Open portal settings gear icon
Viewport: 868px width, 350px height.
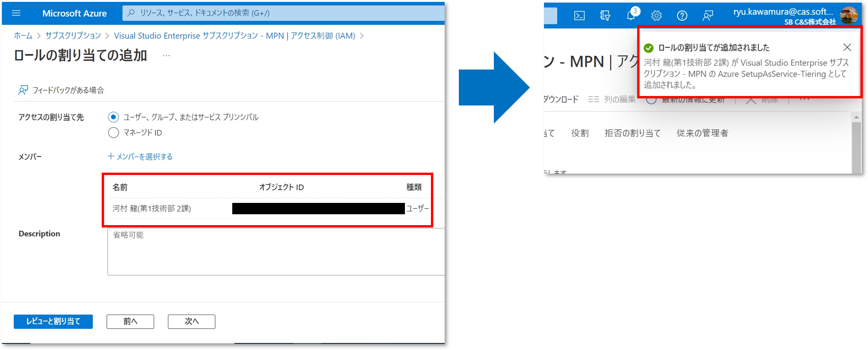click(x=656, y=16)
